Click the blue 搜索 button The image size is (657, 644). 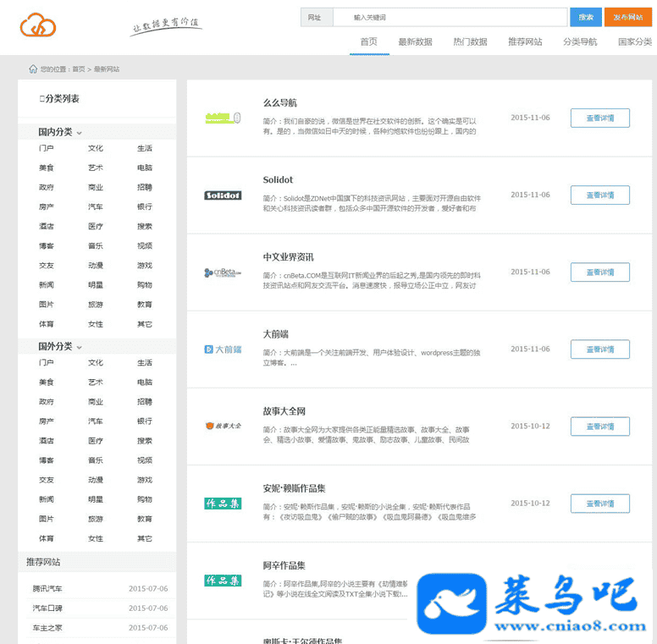[586, 17]
